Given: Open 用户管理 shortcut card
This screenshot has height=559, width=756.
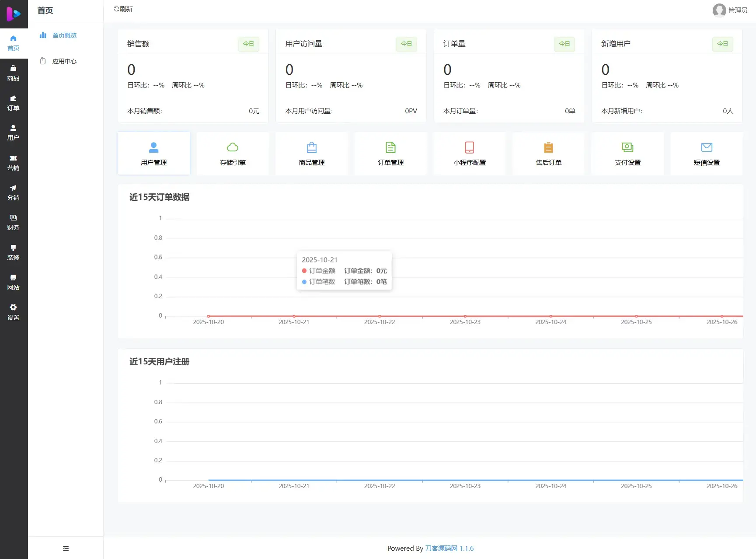Looking at the screenshot, I should click(x=153, y=154).
